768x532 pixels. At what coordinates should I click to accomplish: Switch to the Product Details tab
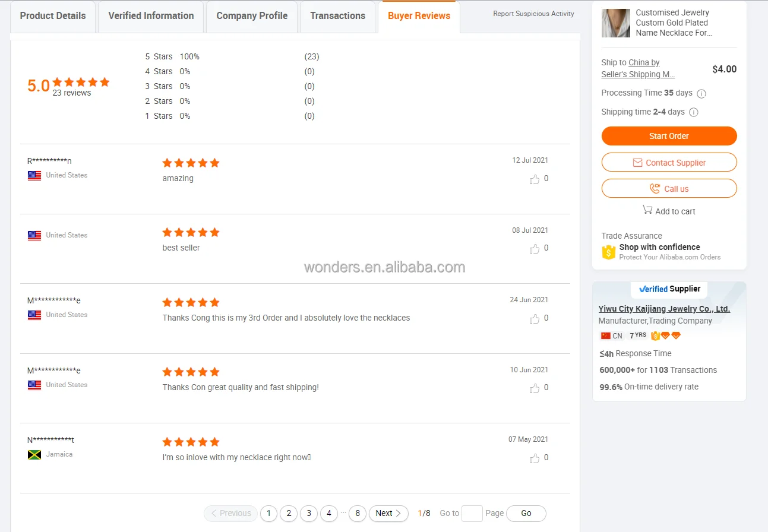(53, 16)
